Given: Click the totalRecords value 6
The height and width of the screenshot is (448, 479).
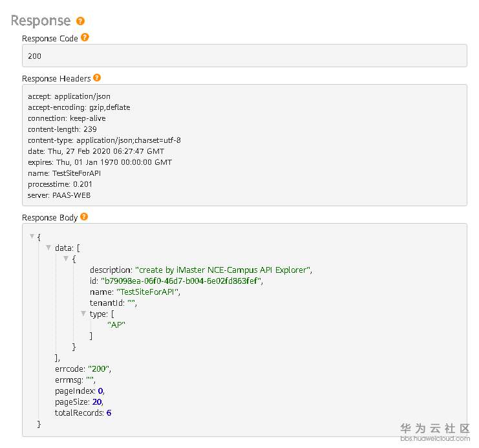Looking at the screenshot, I should click(109, 412).
